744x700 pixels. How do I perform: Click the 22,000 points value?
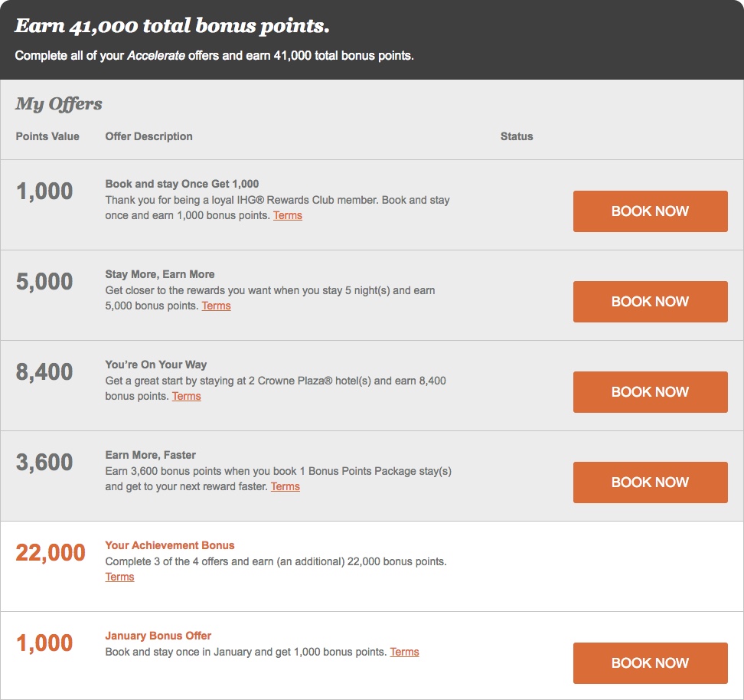[x=51, y=553]
